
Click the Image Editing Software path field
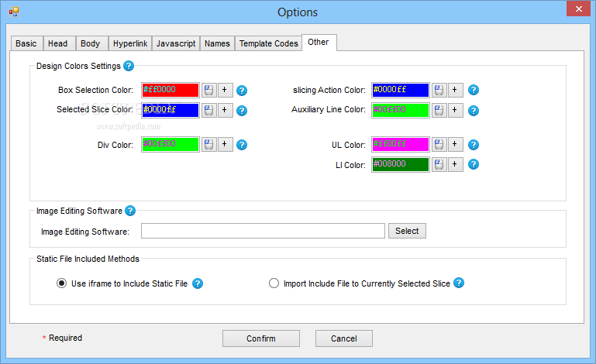(263, 231)
